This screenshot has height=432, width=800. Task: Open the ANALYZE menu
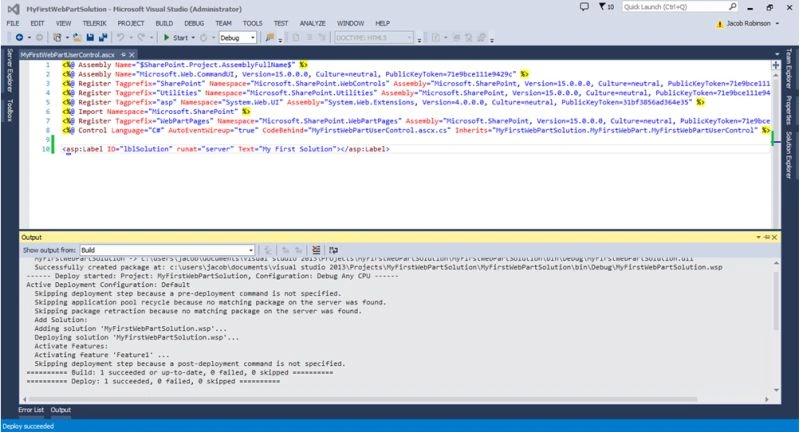point(312,23)
